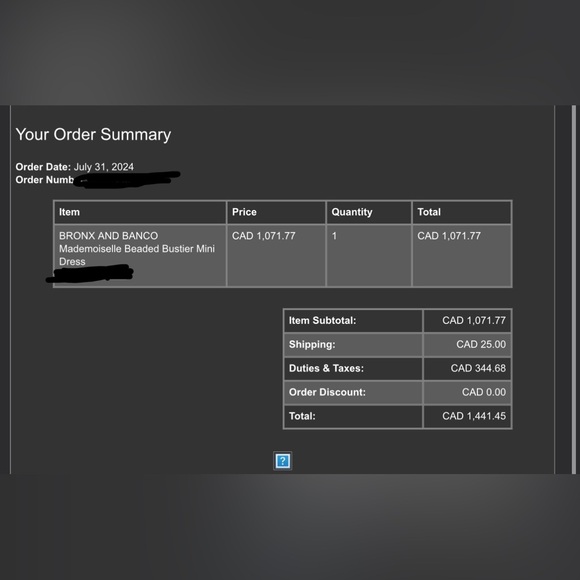Click the blue question mark image icon
This screenshot has width=580, height=580.
pyautogui.click(x=283, y=461)
